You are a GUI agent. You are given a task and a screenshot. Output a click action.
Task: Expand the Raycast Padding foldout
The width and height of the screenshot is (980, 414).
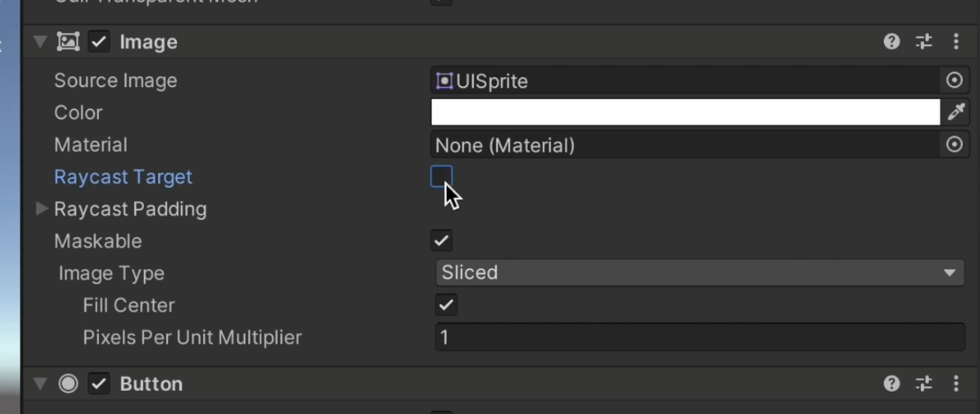pos(41,208)
